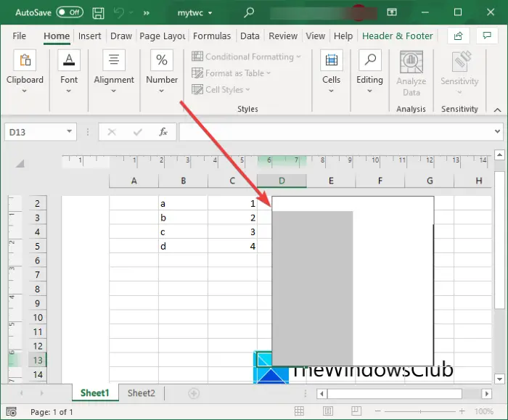Viewport: 508px width, 420px height.
Task: Switch to Page Layout view
Action: pos(327,411)
